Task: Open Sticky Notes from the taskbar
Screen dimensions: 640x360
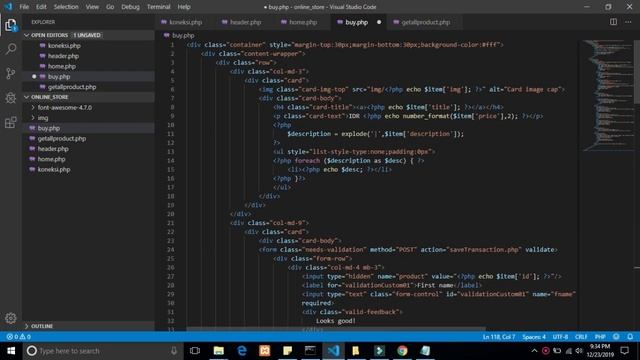Action: click(x=287, y=351)
